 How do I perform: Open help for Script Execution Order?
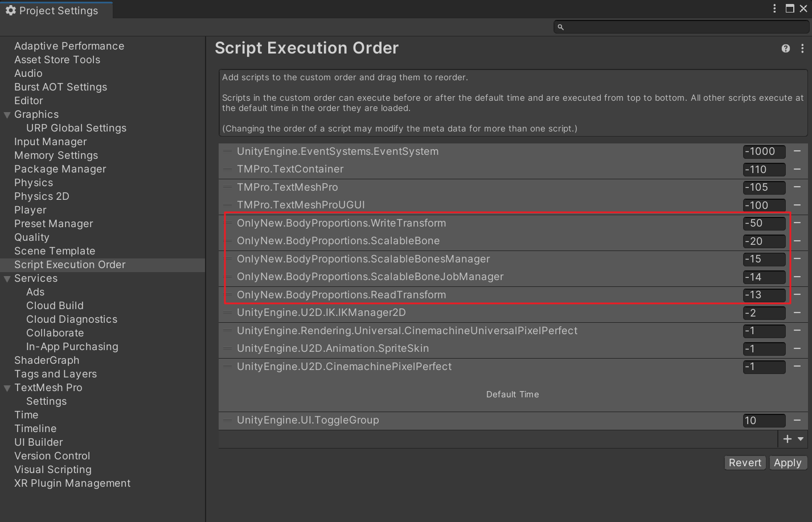click(x=786, y=48)
